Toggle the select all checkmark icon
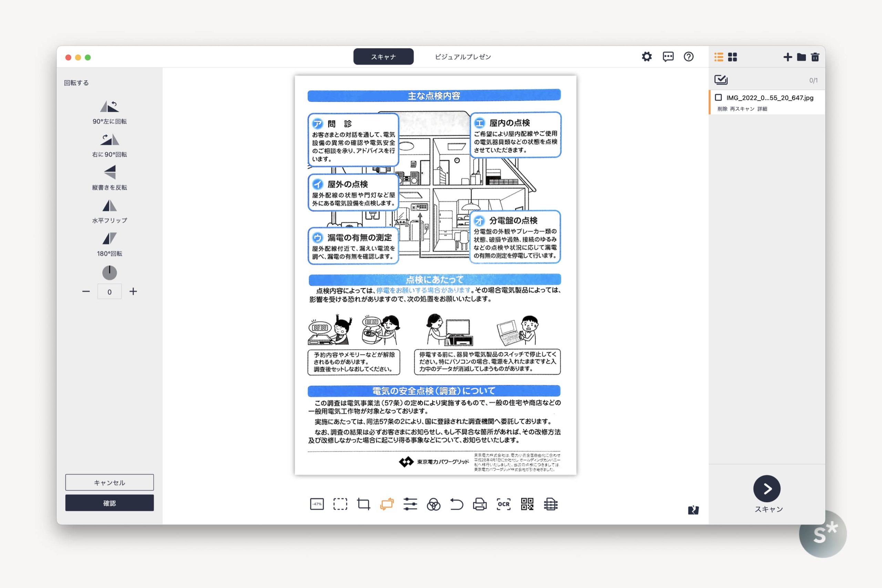The height and width of the screenshot is (588, 882). [721, 80]
